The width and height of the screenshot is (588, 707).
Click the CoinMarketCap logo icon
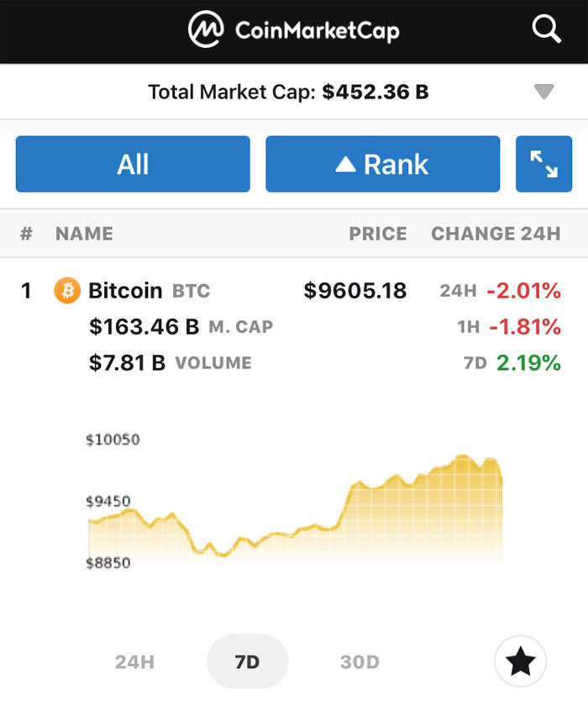[x=206, y=29]
